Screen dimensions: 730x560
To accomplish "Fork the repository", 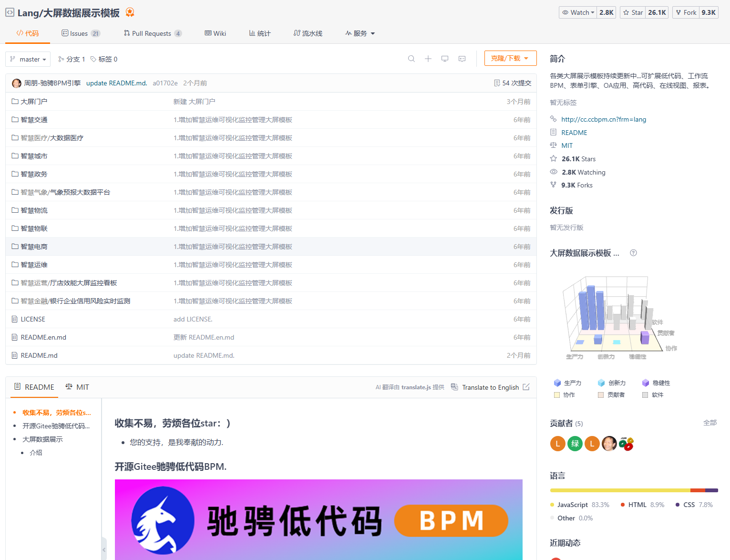I will 685,12.
